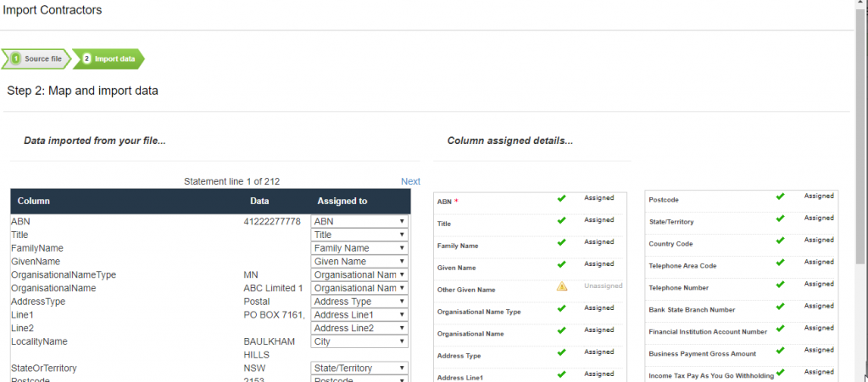868x382 pixels.
Task: Click the checkmark beside Family Name status
Action: click(561, 242)
